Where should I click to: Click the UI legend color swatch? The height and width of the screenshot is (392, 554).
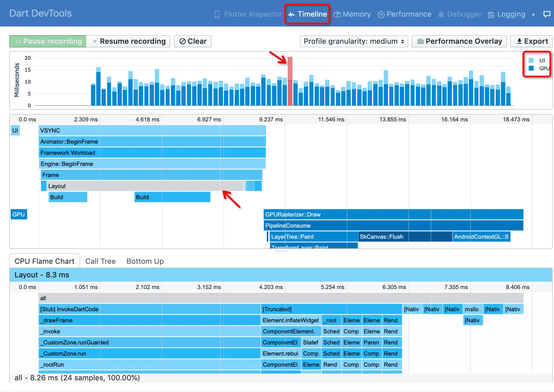(531, 60)
